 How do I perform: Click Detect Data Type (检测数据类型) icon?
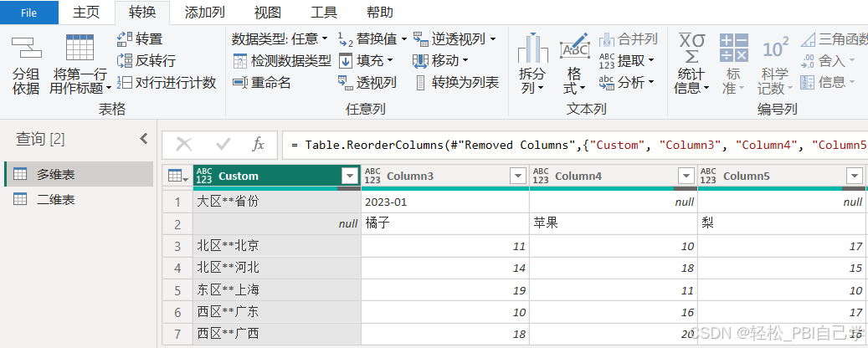pyautogui.click(x=240, y=60)
